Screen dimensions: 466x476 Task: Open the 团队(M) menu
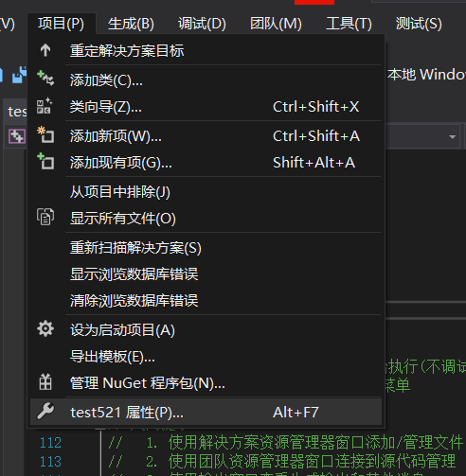coord(276,24)
